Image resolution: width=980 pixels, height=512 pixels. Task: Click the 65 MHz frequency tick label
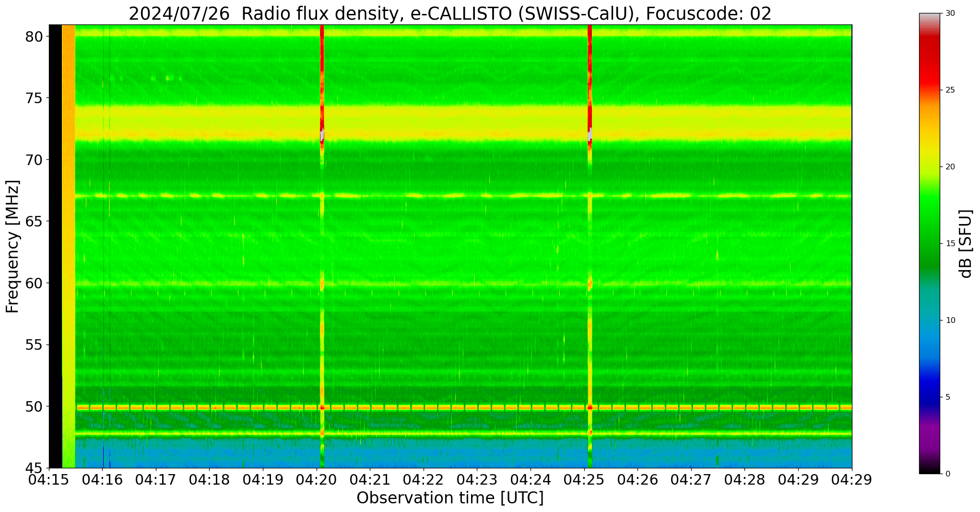click(34, 222)
